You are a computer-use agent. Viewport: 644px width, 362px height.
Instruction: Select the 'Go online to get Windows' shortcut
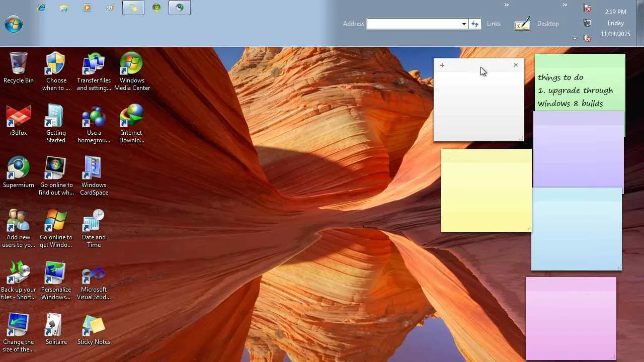(56, 229)
